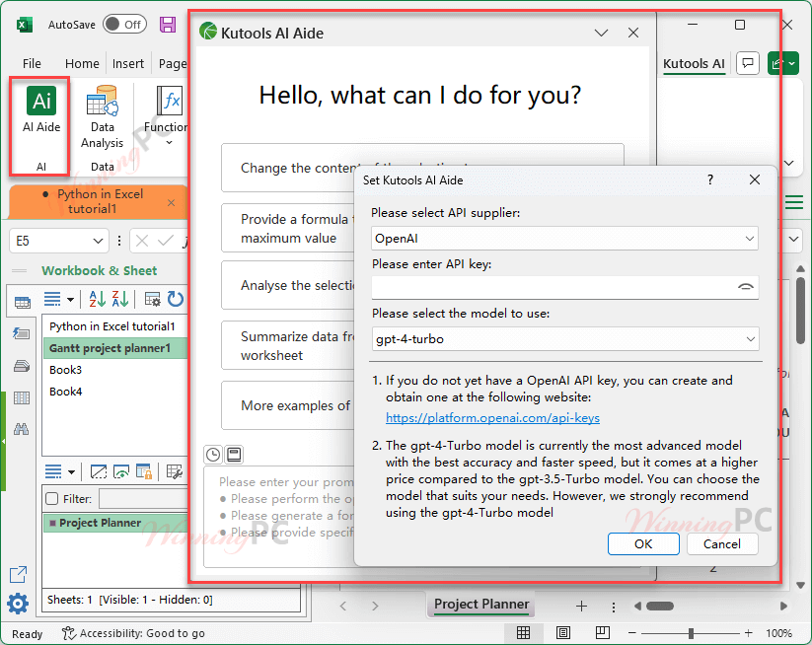Toggle the AutoSave switch
This screenshot has height=645, width=812.
point(124,25)
